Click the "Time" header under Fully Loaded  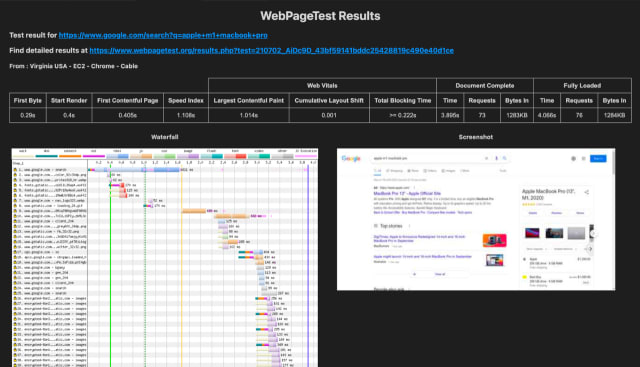click(x=547, y=100)
